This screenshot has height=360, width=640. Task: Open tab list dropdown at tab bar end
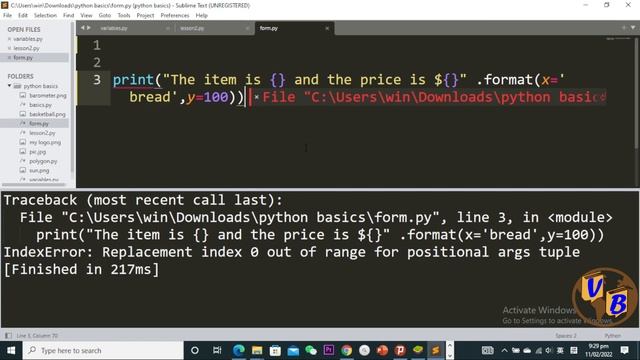633,28
